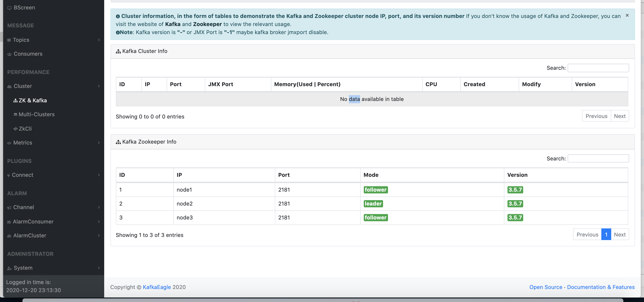Select the Consumers menu item
Viewport: 644px width, 302px height.
pos(28,54)
